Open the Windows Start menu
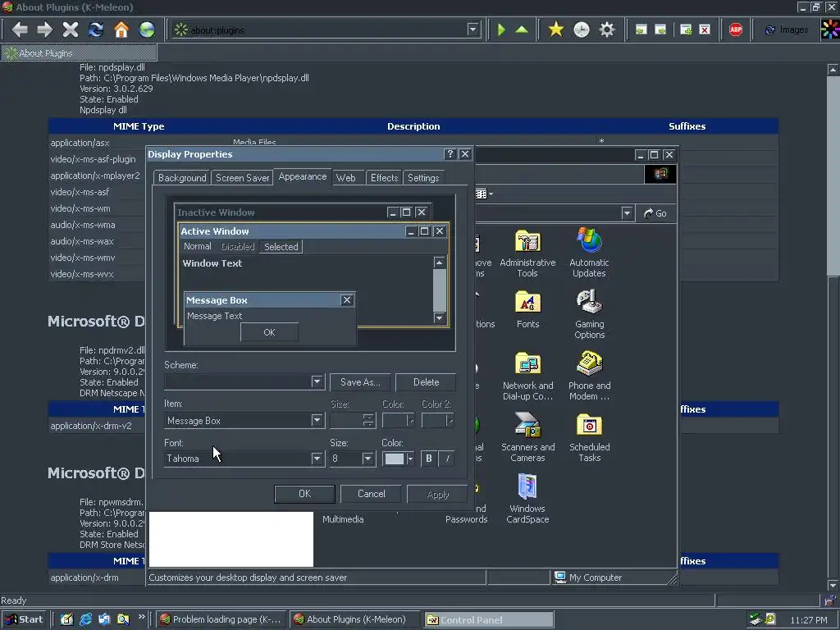The height and width of the screenshot is (630, 840). (x=24, y=619)
